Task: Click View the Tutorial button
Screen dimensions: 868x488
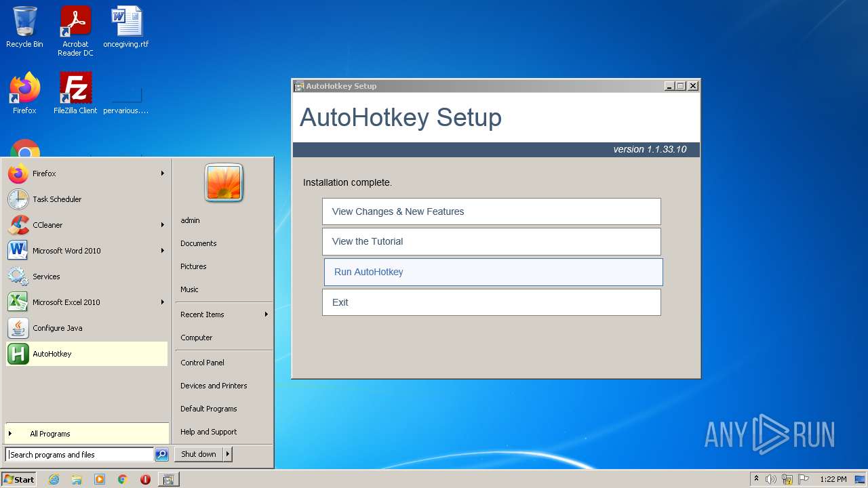Action: coord(492,241)
